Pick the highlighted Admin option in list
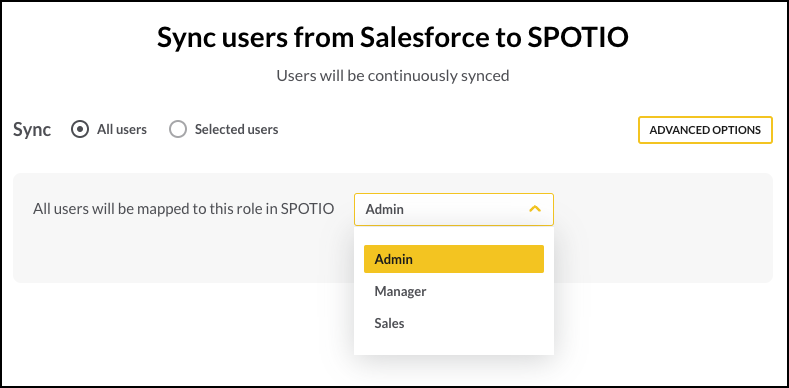 click(x=453, y=259)
